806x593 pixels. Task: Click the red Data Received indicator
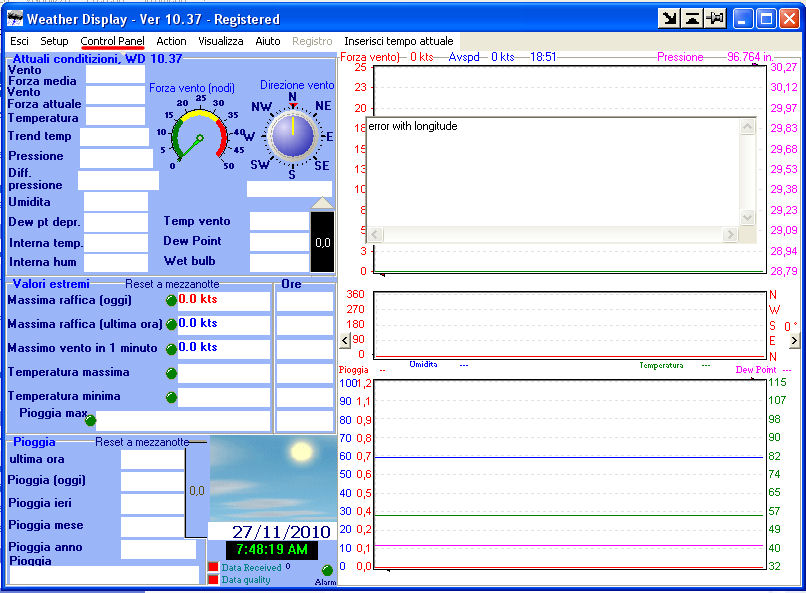pos(213,567)
